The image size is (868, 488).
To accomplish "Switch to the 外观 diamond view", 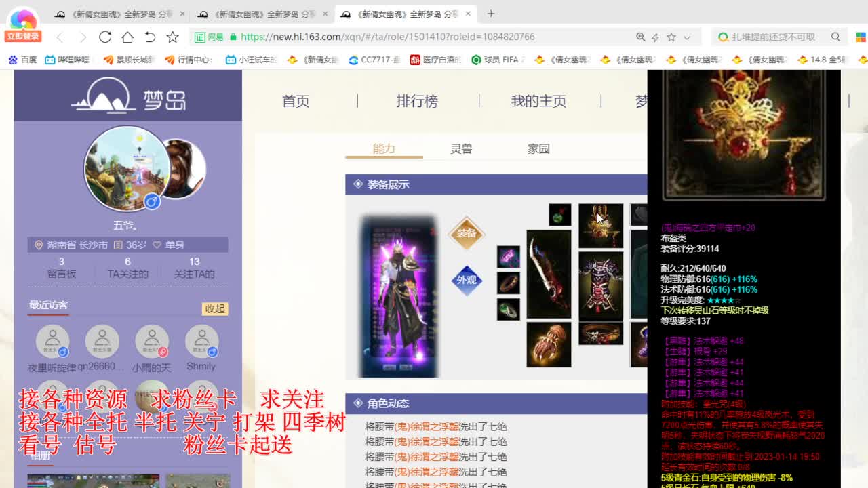I will (467, 281).
